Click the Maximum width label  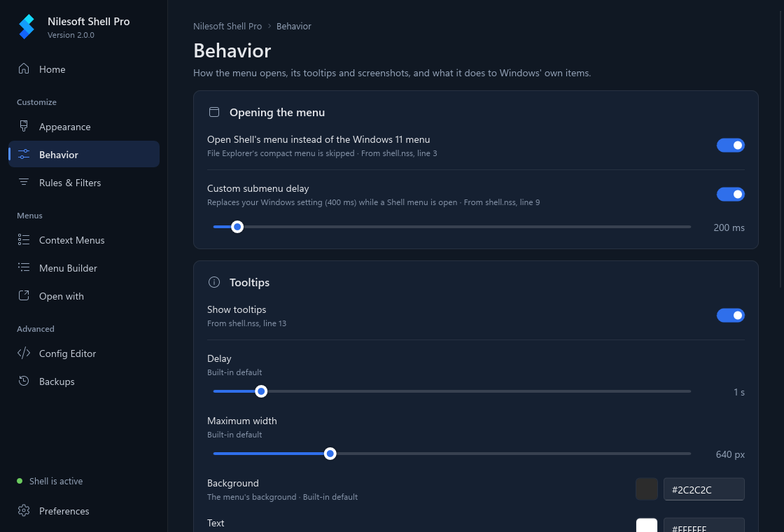coord(242,421)
